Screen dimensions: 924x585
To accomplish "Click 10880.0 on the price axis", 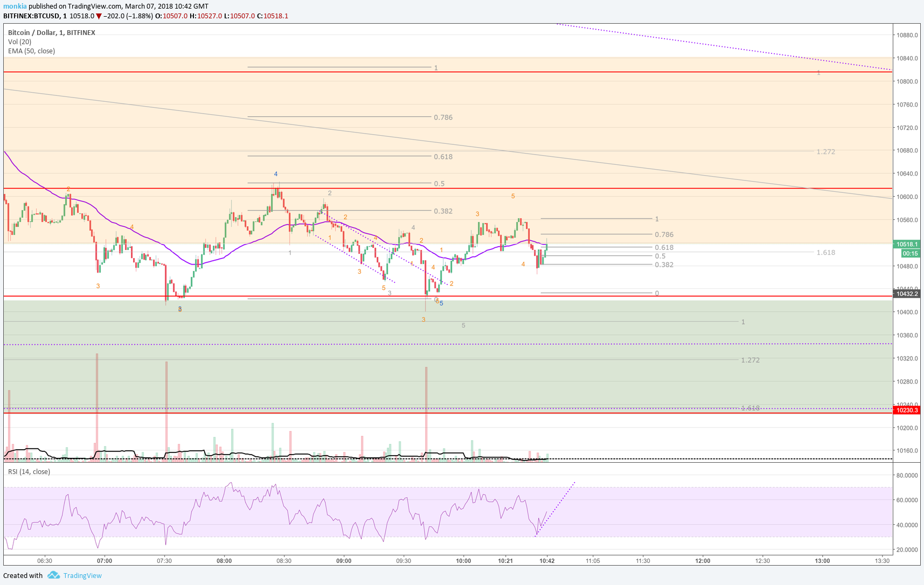I will click(907, 35).
